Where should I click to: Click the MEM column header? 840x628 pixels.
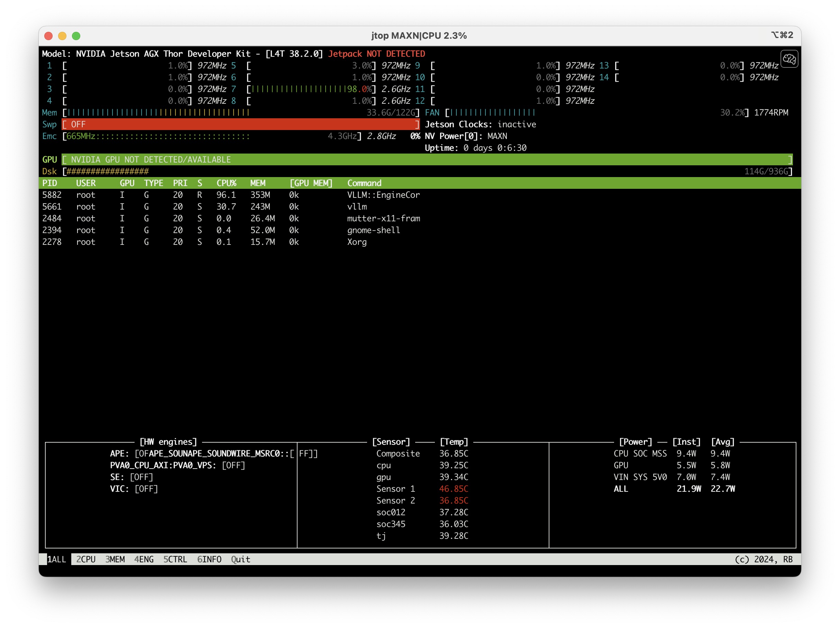pos(258,183)
